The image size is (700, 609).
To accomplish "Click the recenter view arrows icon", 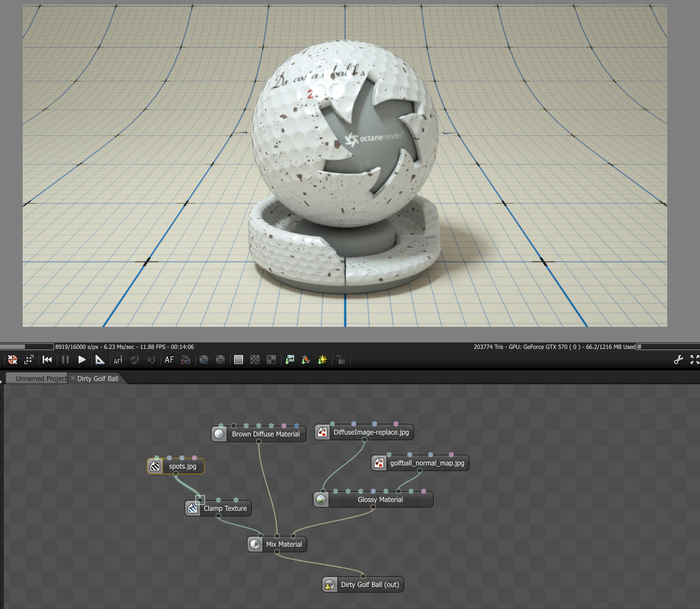I will point(29,360).
